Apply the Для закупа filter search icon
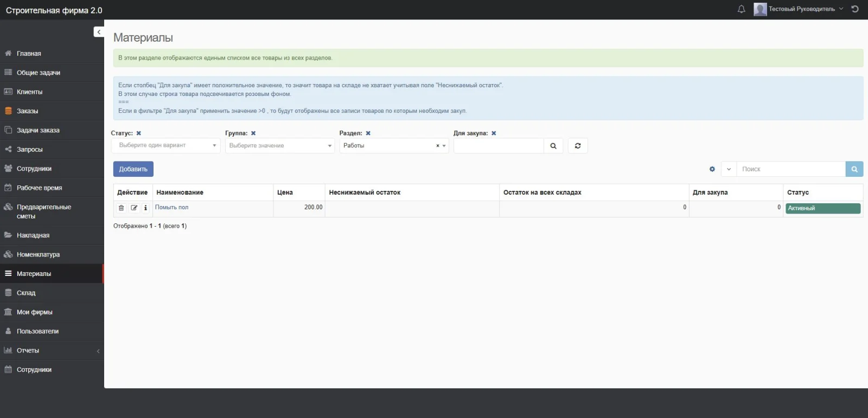Image resolution: width=868 pixels, height=418 pixels. [x=553, y=146]
